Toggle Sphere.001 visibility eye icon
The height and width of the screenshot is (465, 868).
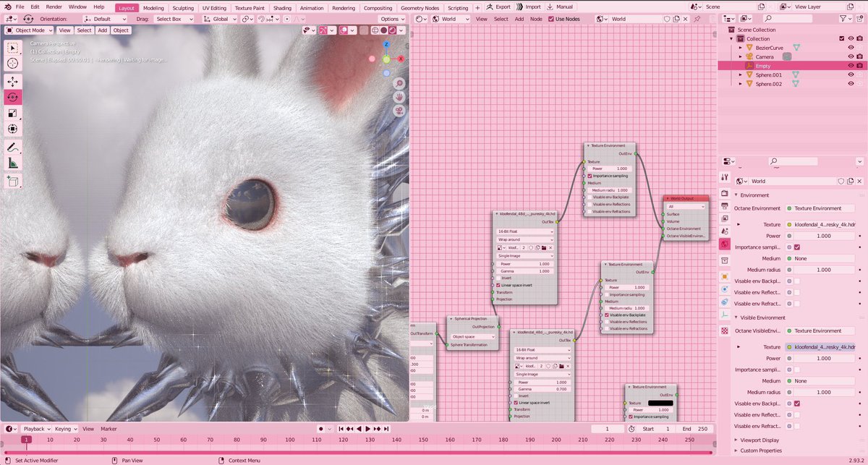point(851,74)
